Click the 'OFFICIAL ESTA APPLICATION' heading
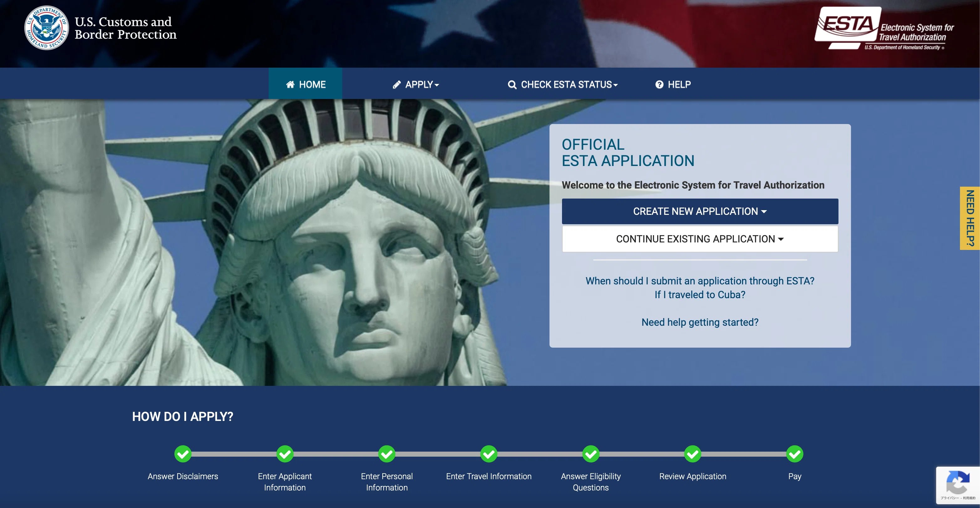The height and width of the screenshot is (508, 980). [628, 153]
